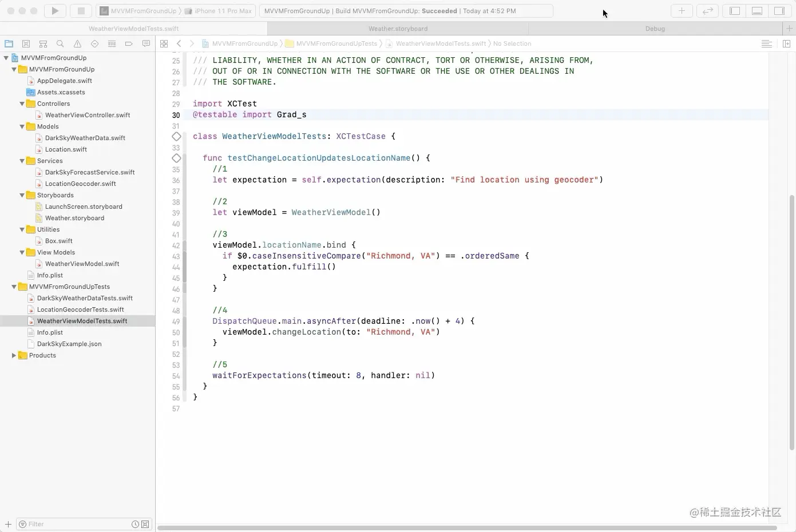The image size is (796, 532).
Task: Switch to the Weather.storyboard tab
Action: 398,29
